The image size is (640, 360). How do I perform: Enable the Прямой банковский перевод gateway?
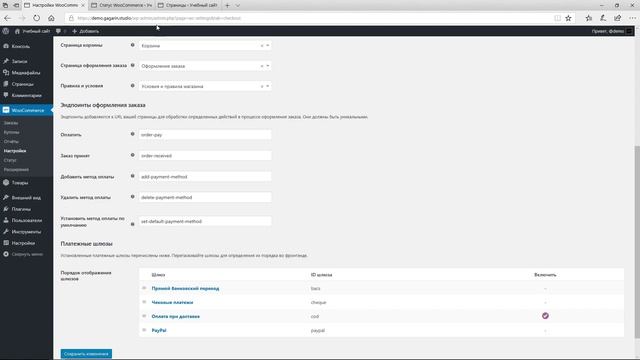click(x=545, y=289)
